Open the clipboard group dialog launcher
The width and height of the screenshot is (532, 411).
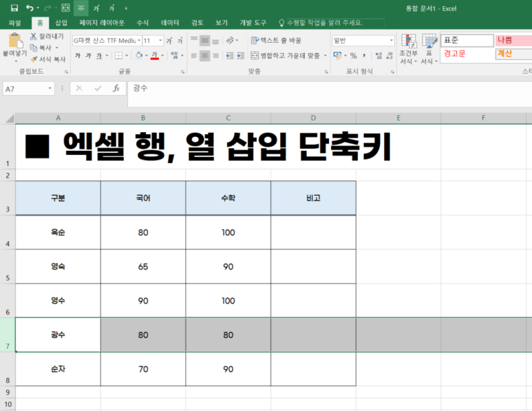66,72
